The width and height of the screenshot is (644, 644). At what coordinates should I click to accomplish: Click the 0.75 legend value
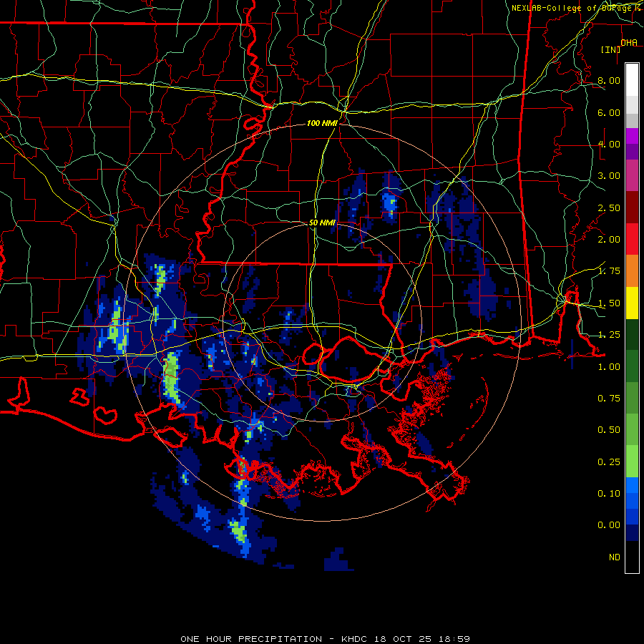tap(609, 399)
